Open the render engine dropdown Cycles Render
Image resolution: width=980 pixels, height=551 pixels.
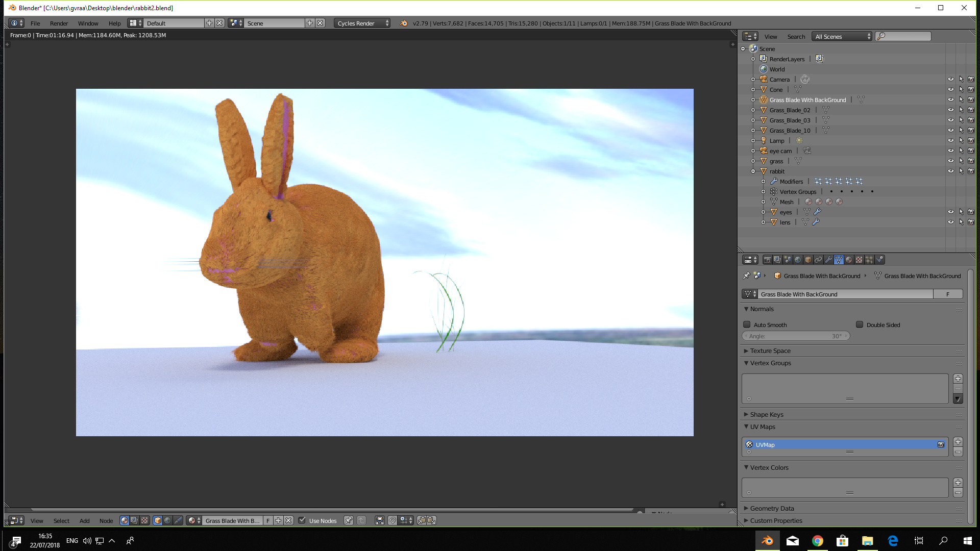coord(362,23)
